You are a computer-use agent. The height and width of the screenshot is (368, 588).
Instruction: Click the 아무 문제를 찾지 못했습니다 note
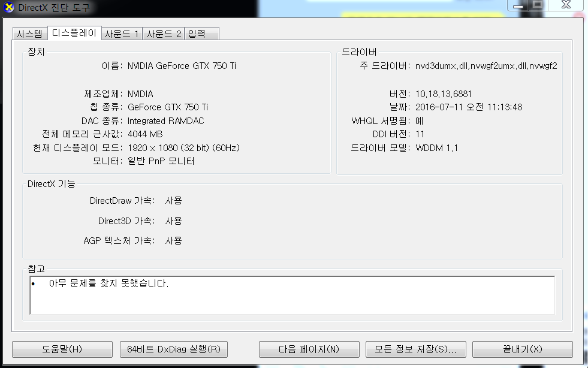tap(108, 283)
